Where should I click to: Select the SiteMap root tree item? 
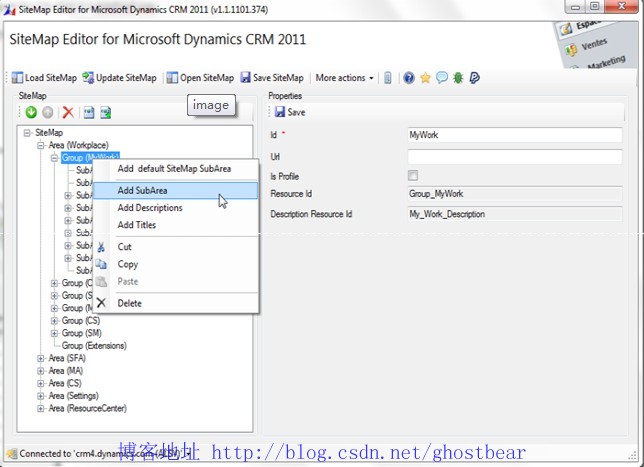(x=49, y=133)
